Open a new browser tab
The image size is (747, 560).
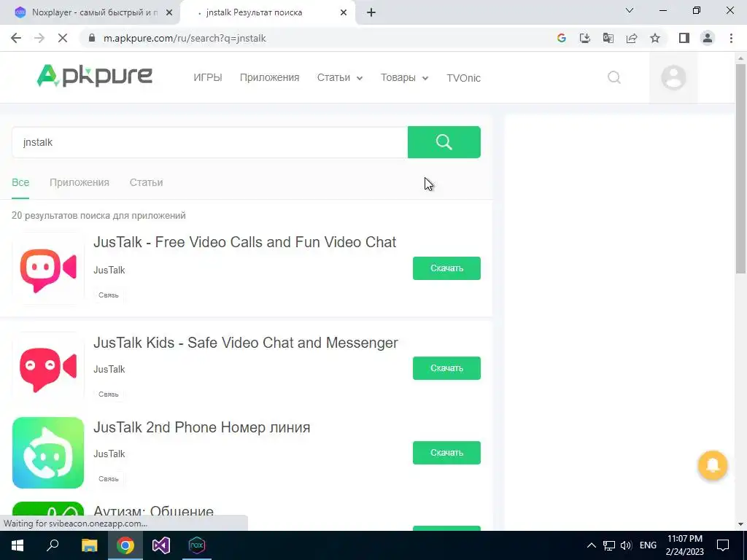(371, 12)
